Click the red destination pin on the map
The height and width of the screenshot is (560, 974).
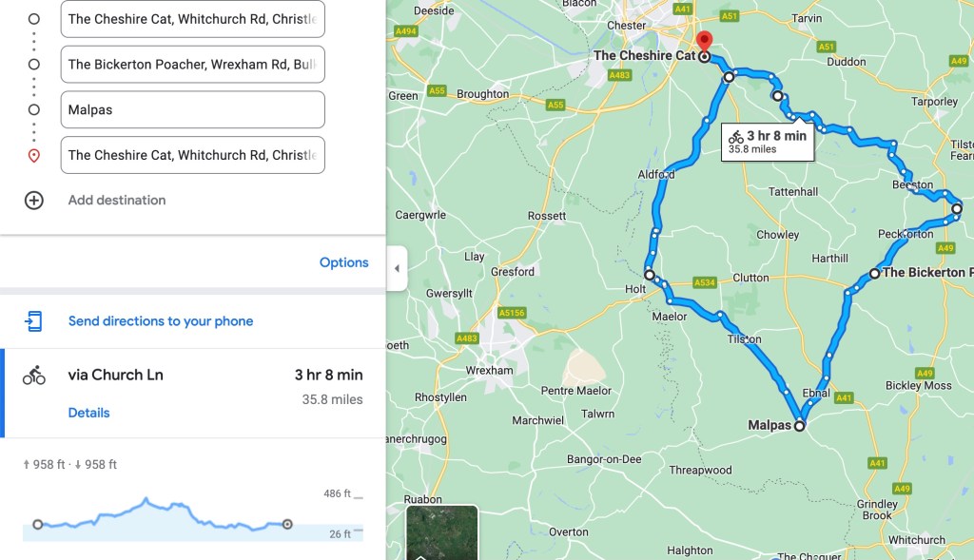tap(704, 43)
